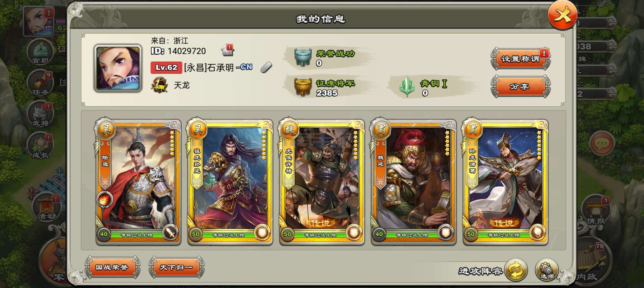Open the house icon with alert badge
Viewport: 644px width, 288px height.
(228, 50)
